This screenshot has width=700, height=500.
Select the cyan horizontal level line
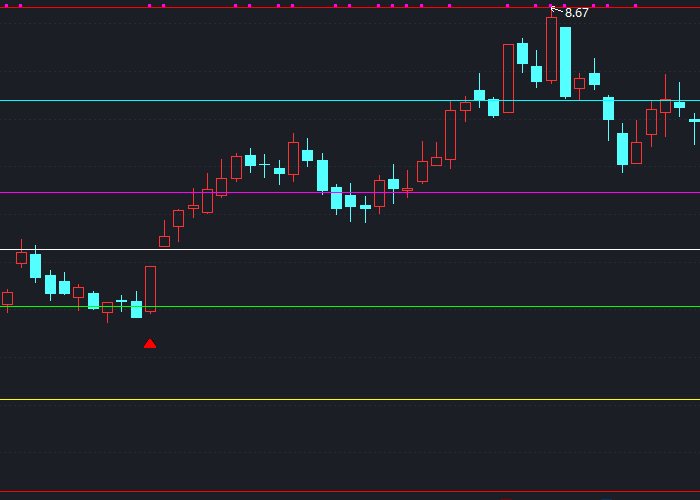pyautogui.click(x=350, y=101)
